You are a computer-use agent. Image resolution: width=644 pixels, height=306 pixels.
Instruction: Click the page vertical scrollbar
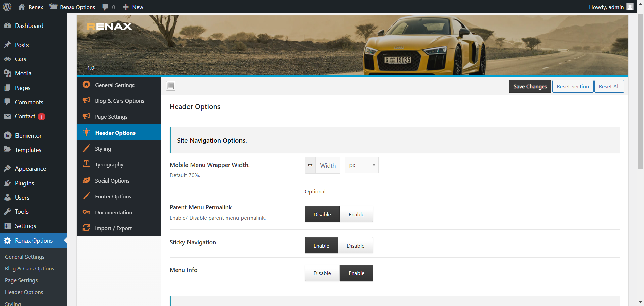coord(641,91)
